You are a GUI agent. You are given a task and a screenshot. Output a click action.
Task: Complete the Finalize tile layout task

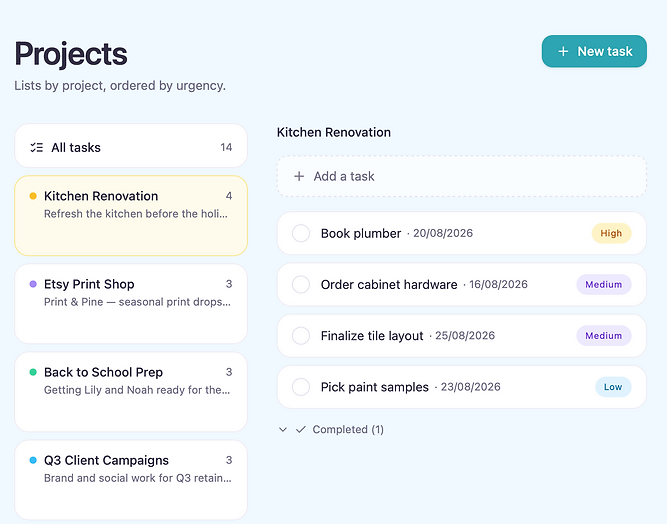click(301, 336)
